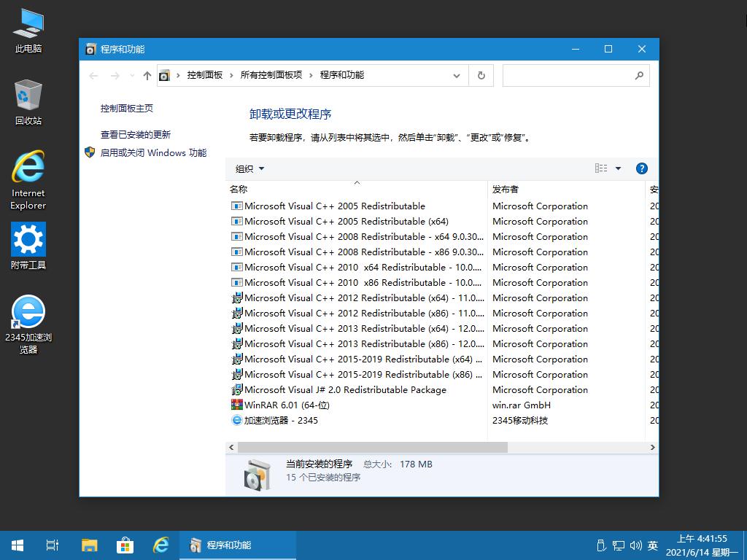Select the 附带工具 desktop icon

28,246
